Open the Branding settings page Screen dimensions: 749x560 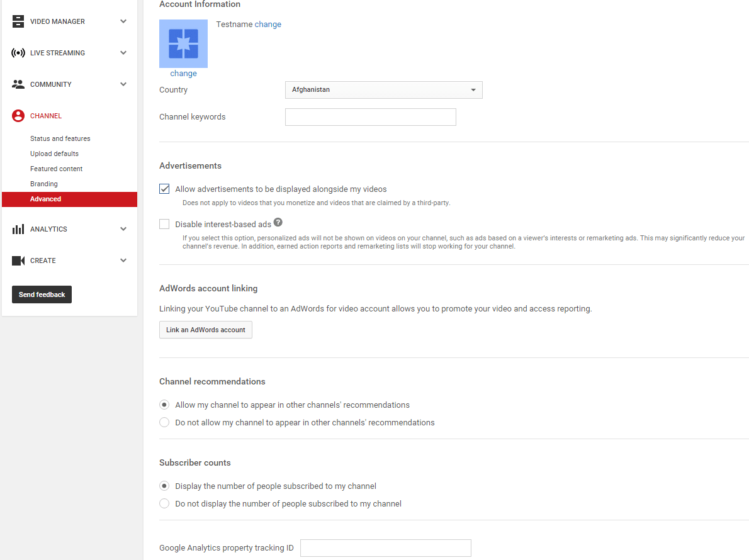point(44,183)
